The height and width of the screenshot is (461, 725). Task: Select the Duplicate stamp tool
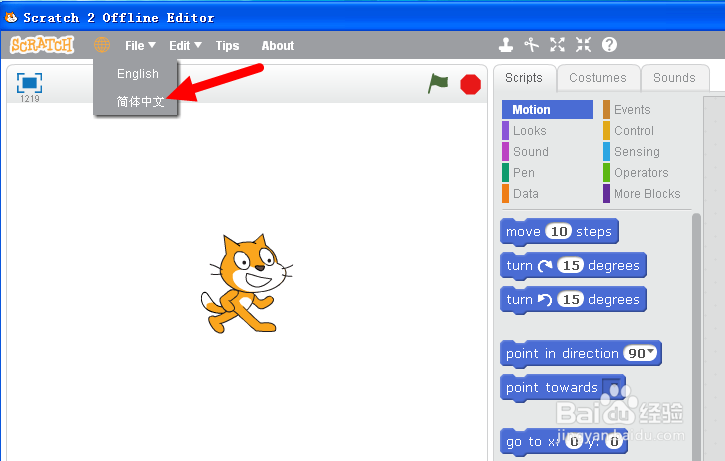pyautogui.click(x=506, y=45)
